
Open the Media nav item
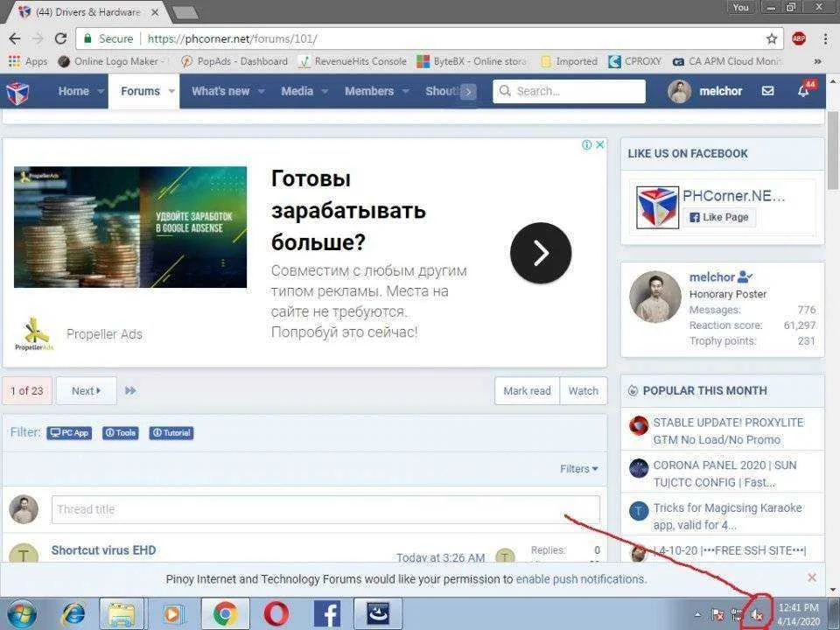[297, 91]
